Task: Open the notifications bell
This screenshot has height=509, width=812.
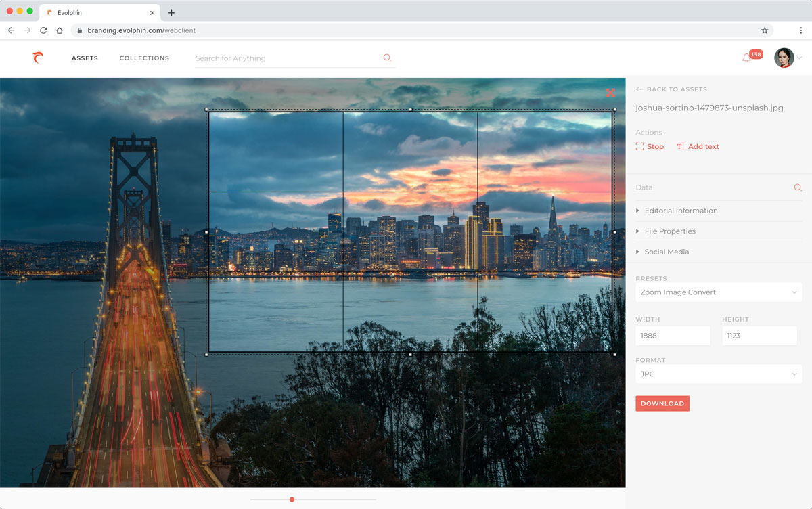Action: click(746, 58)
